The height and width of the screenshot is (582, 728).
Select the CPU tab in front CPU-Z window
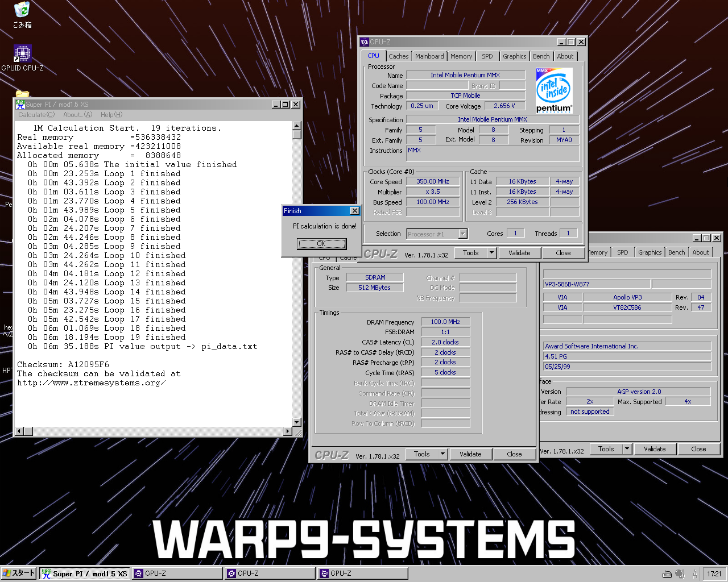tap(373, 56)
